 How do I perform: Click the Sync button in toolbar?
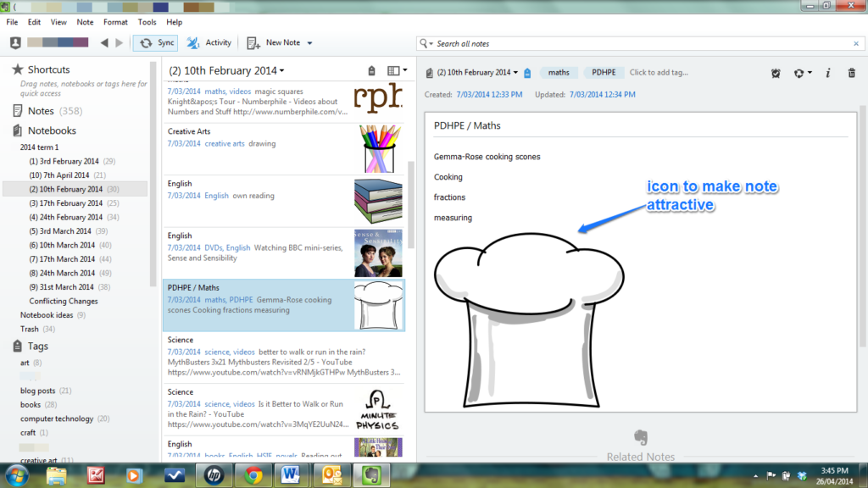pos(157,43)
